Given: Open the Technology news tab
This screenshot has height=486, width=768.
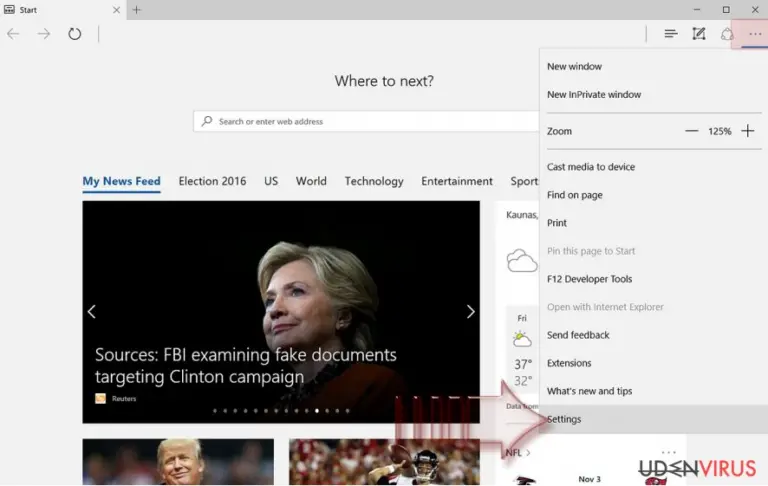Looking at the screenshot, I should [374, 181].
